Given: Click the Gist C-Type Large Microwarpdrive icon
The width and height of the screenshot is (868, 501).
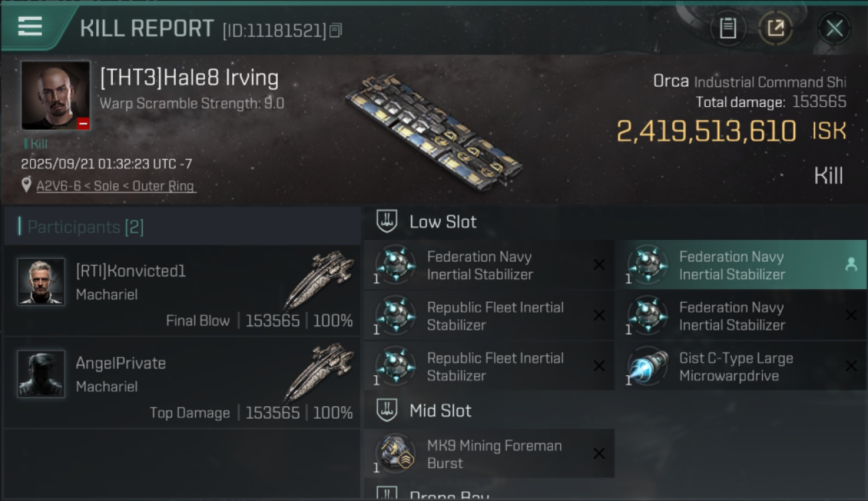Looking at the screenshot, I should (x=648, y=367).
